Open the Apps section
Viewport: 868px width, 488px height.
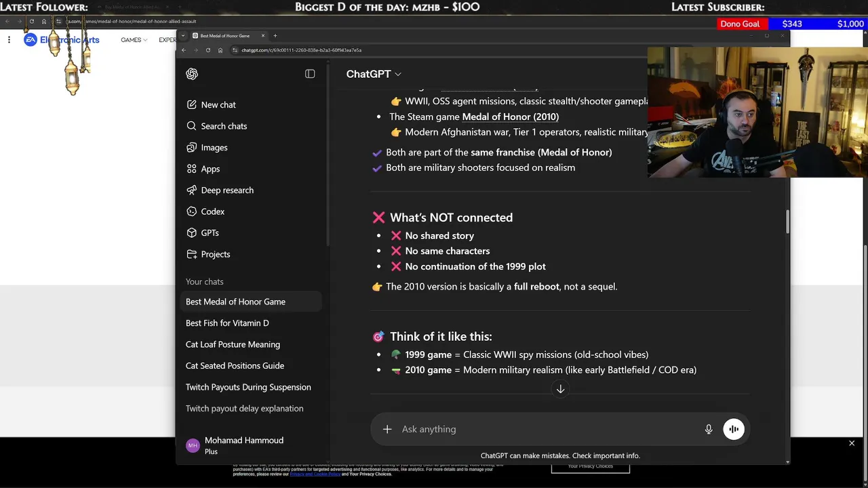pyautogui.click(x=251, y=169)
